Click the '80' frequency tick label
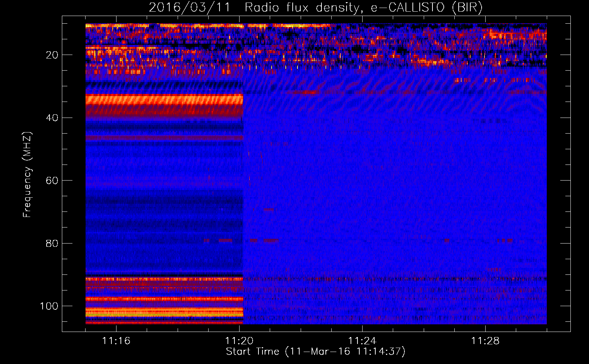 tap(52, 243)
